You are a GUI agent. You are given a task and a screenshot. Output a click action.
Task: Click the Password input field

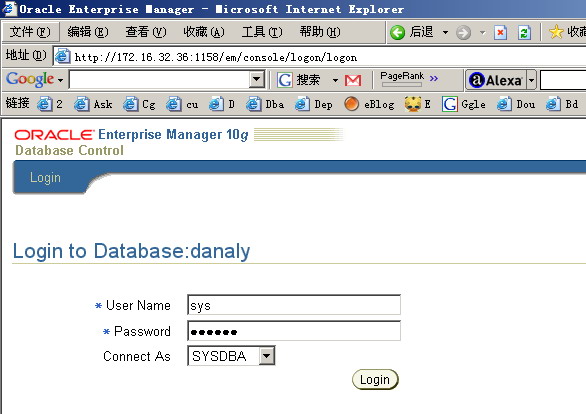click(294, 331)
